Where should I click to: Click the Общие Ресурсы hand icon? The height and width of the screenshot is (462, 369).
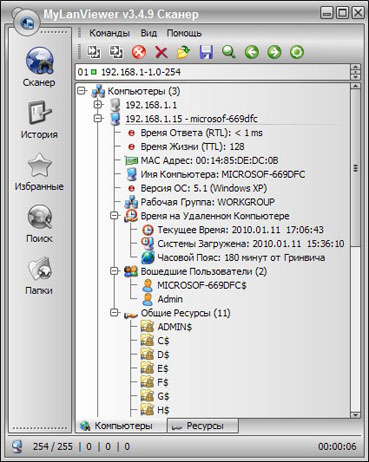(x=130, y=314)
